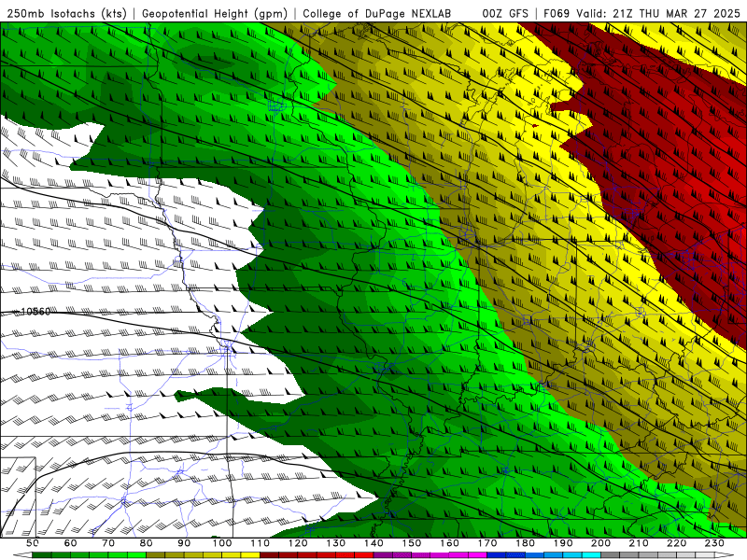
Task: Click the 50 value on the color scale
Action: coord(33,543)
